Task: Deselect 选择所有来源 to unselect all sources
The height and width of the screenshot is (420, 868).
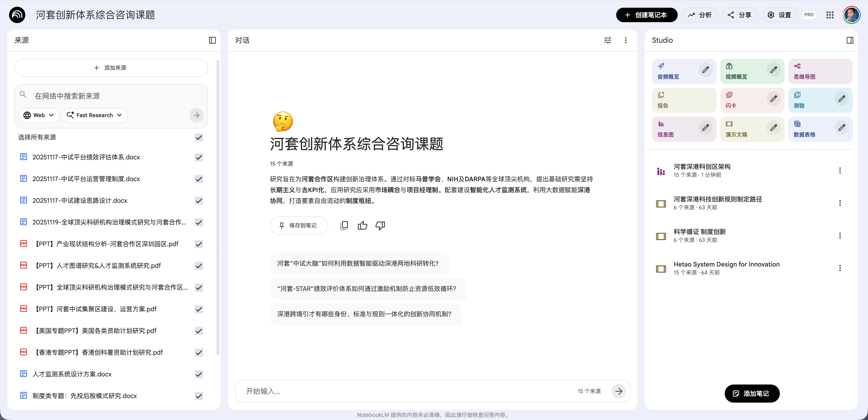Action: point(199,137)
